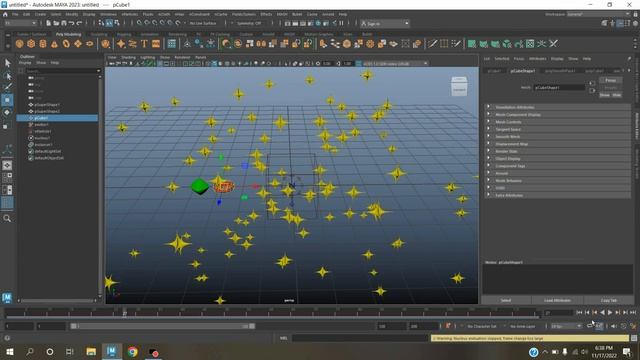
Task: Expand the Render Stats section
Action: (x=558, y=151)
